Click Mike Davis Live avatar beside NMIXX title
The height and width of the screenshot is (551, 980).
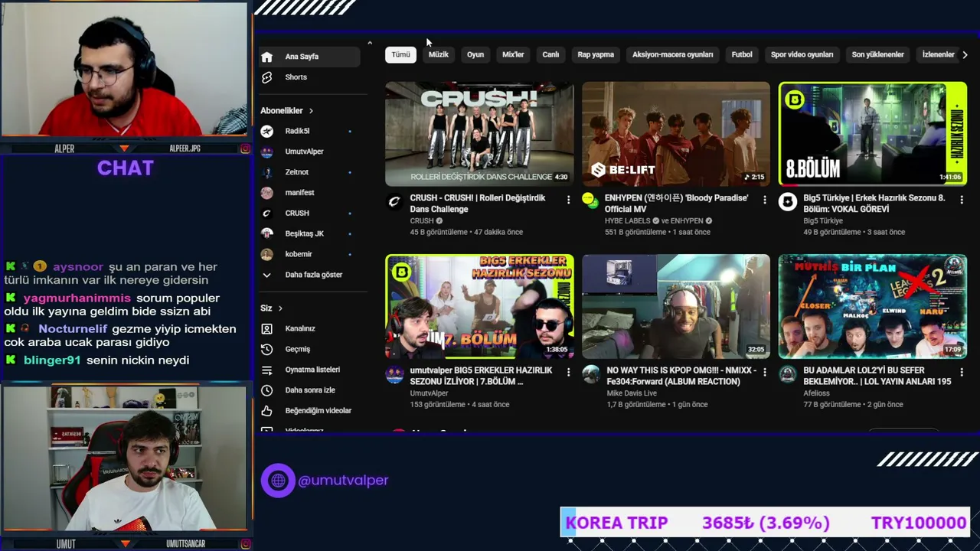[x=590, y=374]
